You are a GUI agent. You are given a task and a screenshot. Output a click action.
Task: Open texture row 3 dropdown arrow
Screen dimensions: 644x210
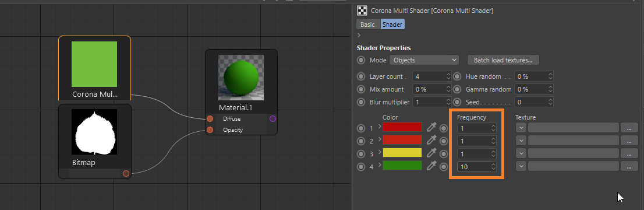(521, 153)
